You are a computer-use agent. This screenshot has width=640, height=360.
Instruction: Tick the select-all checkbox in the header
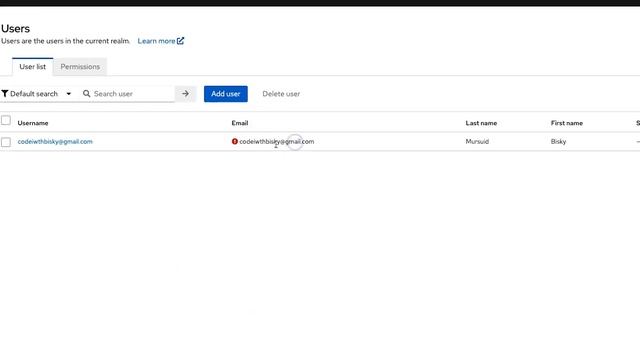coord(6,120)
